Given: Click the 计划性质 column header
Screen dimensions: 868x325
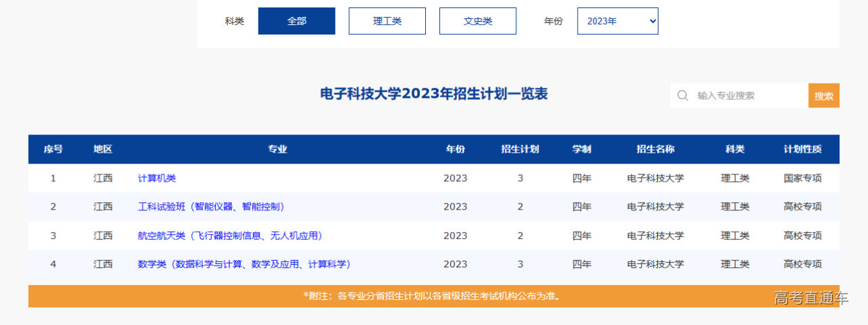Looking at the screenshot, I should pyautogui.click(x=802, y=149).
